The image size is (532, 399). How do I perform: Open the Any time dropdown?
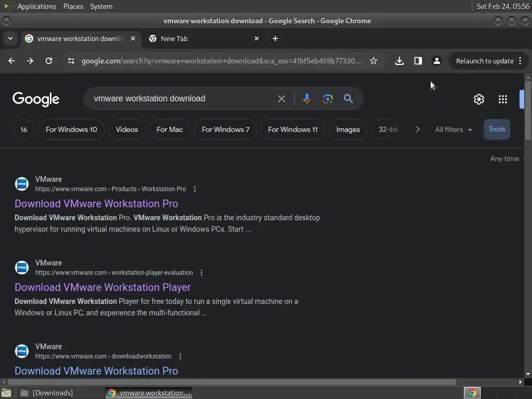click(507, 158)
